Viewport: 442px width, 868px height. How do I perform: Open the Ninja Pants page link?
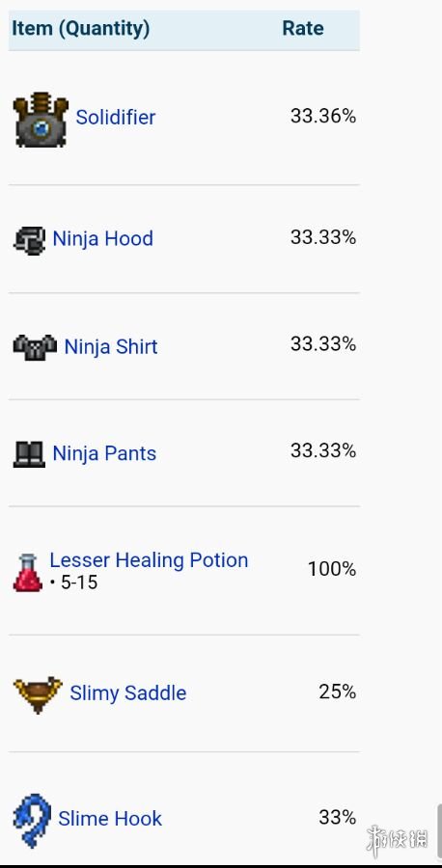pos(104,453)
